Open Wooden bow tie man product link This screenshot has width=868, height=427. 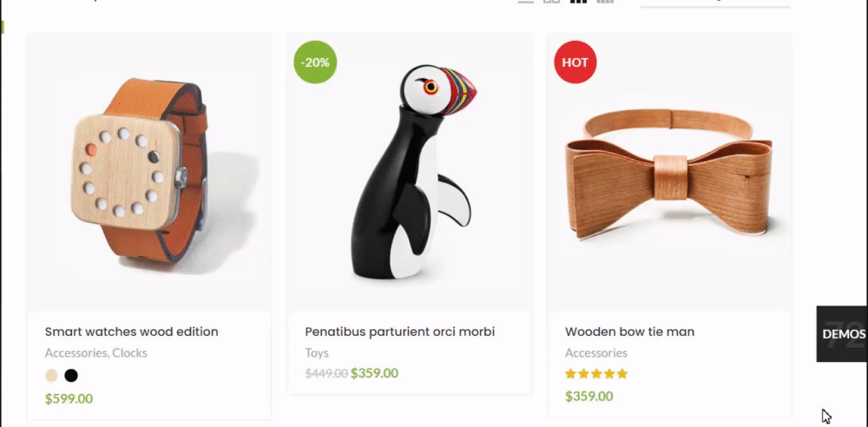coord(629,332)
